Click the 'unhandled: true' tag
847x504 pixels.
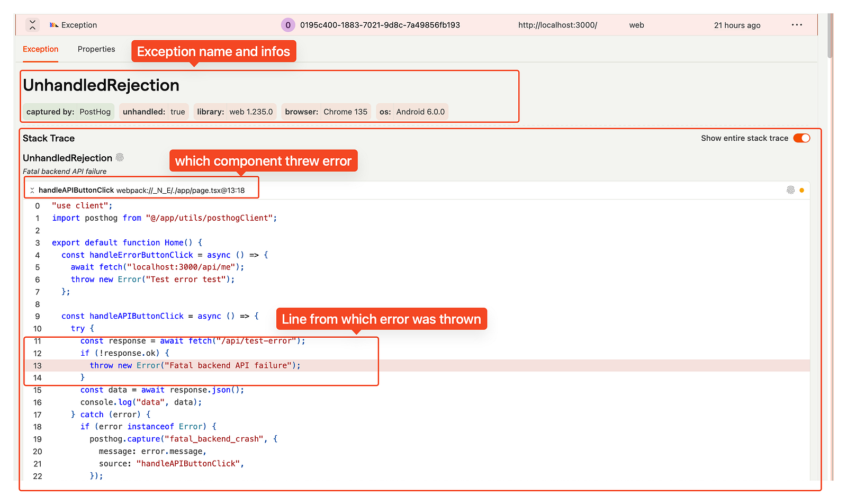[x=154, y=112]
